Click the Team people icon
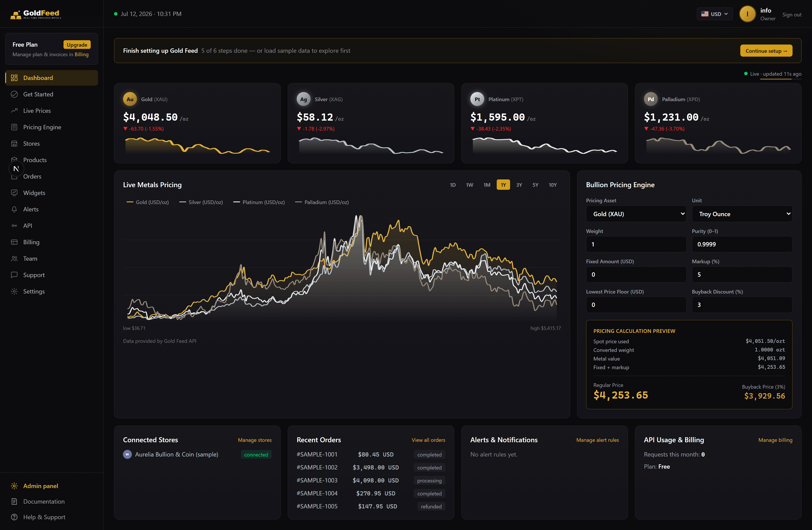 14,259
